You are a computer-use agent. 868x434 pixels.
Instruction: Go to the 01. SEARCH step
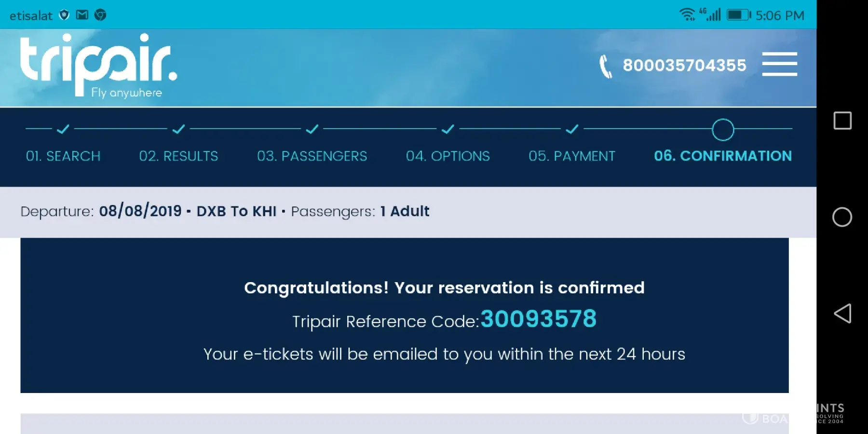(x=63, y=156)
